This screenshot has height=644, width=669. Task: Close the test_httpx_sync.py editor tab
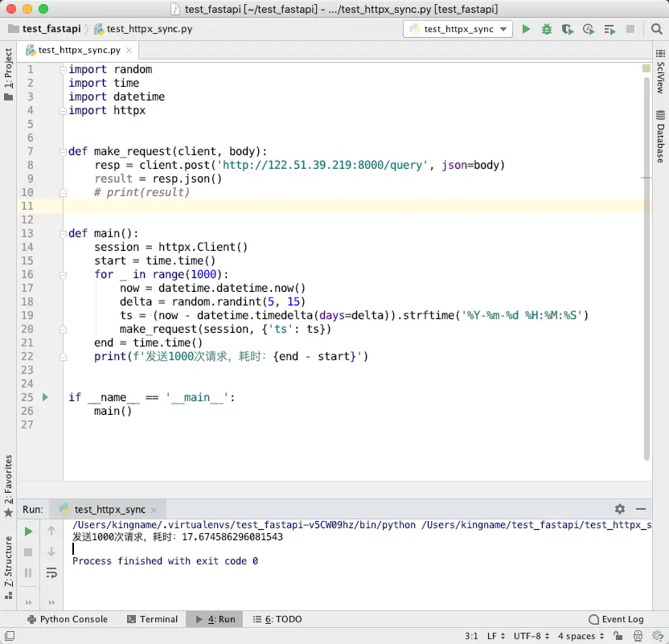[129, 51]
